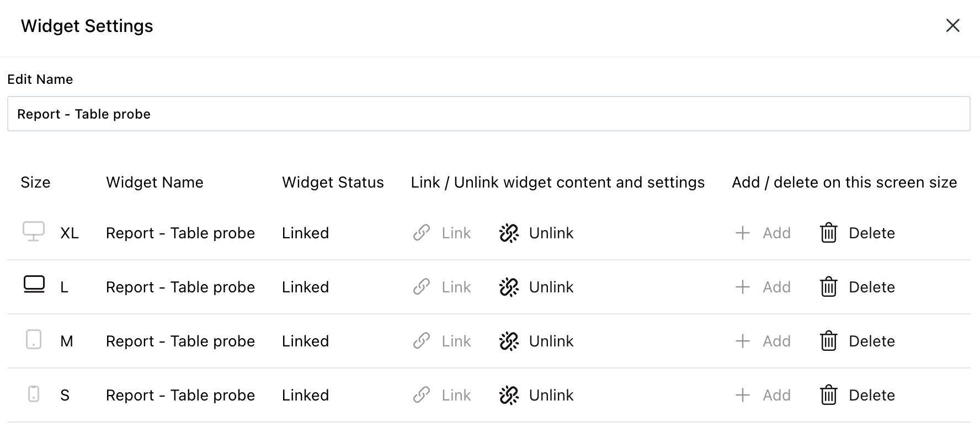Click the trash icon in the L row
Viewport: 980px width, 438px height.
829,287
